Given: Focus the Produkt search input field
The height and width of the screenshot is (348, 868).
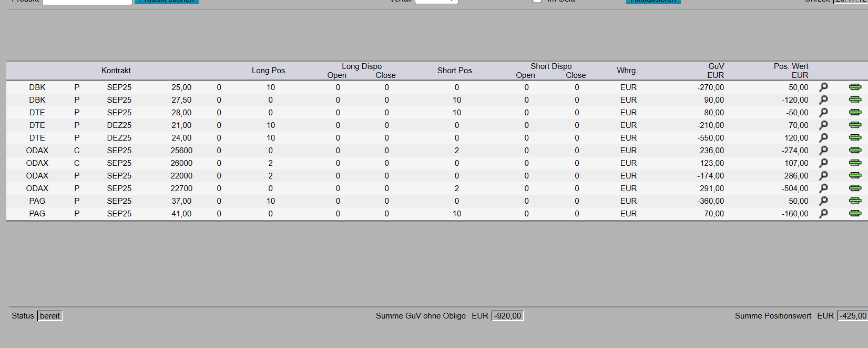Looking at the screenshot, I should [87, 2].
